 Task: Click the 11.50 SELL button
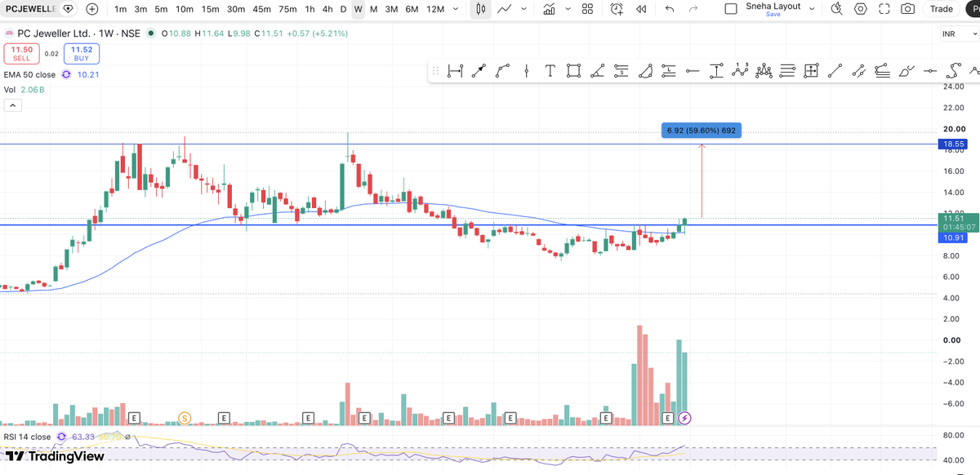click(x=21, y=54)
